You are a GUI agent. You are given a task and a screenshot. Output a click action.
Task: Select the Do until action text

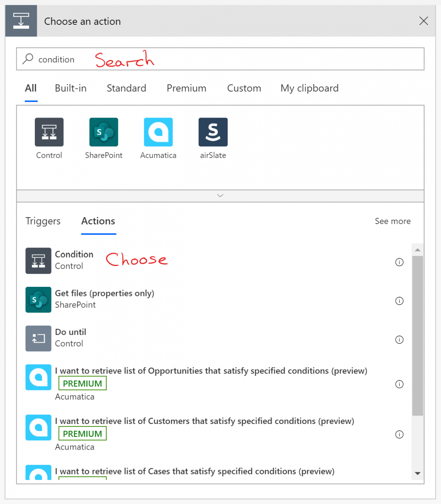(x=70, y=332)
